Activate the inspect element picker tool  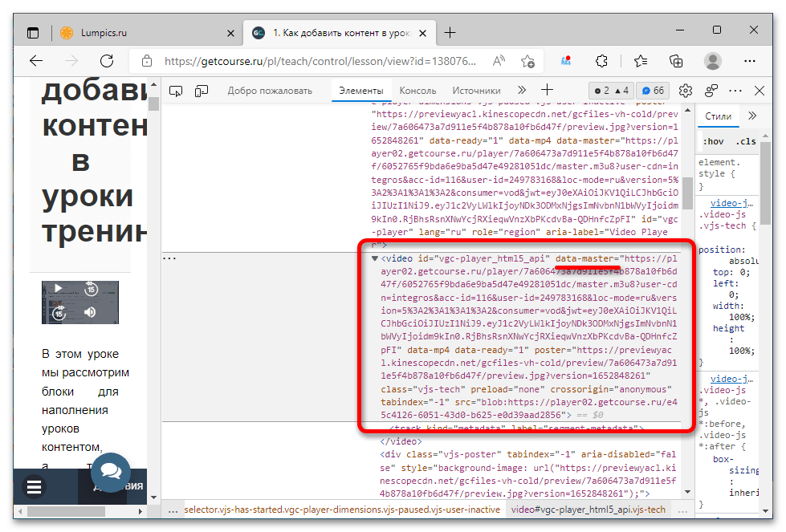pyautogui.click(x=176, y=91)
